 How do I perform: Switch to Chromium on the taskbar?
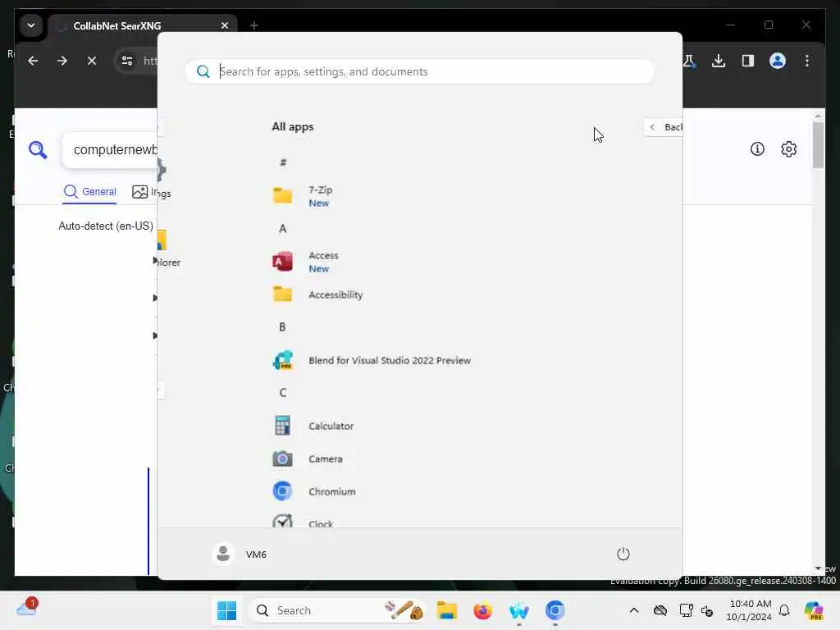pyautogui.click(x=555, y=610)
